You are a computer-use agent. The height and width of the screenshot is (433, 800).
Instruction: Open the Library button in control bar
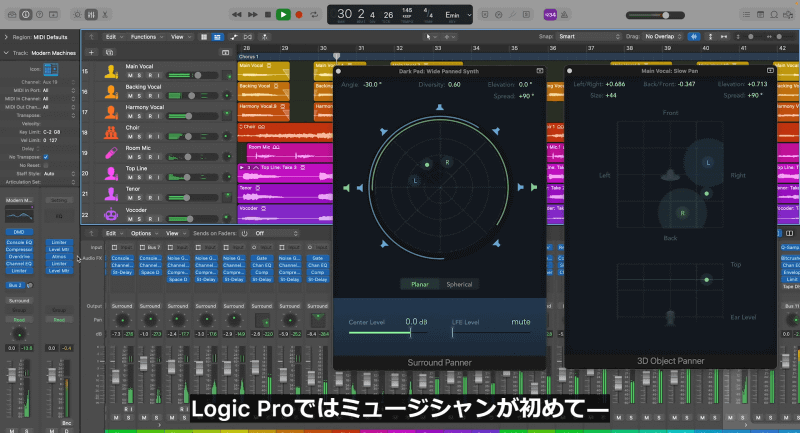coord(12,15)
